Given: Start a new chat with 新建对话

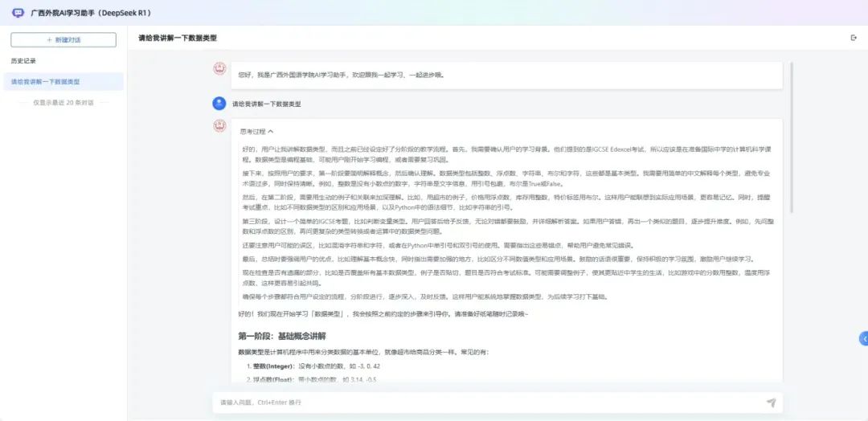Looking at the screenshot, I should coord(63,39).
